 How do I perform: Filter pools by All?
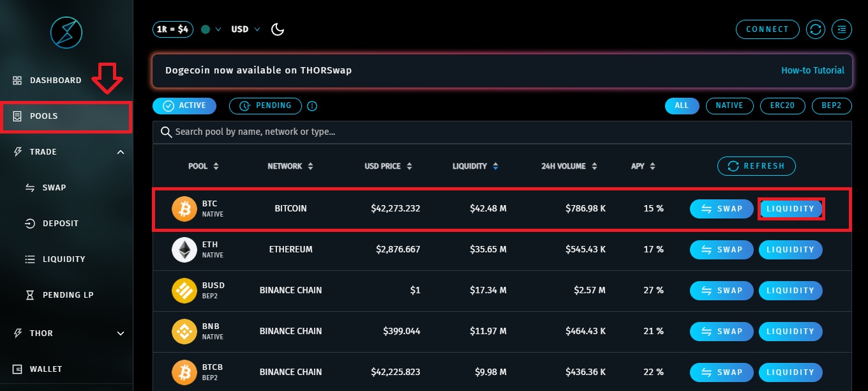point(682,106)
